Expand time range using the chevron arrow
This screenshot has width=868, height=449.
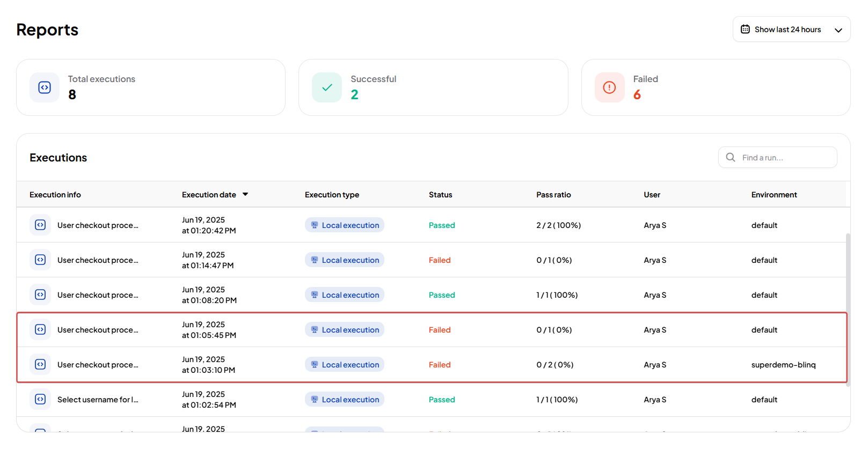tap(838, 30)
